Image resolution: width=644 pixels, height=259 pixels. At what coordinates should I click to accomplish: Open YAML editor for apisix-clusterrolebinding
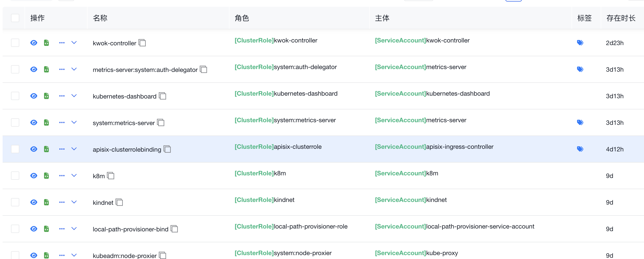[x=46, y=149]
